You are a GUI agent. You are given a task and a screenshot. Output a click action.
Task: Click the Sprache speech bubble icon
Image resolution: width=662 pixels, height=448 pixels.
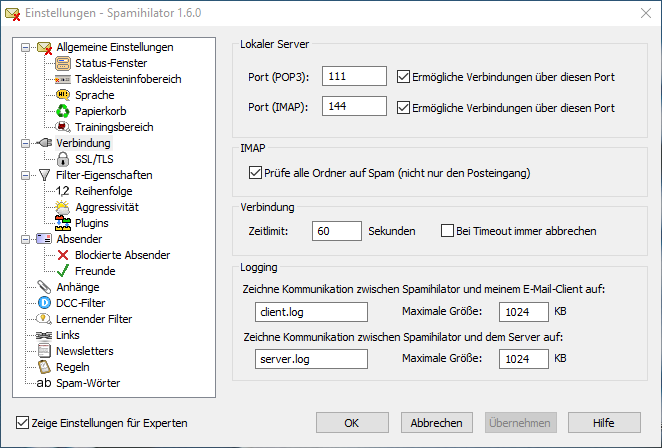point(63,95)
